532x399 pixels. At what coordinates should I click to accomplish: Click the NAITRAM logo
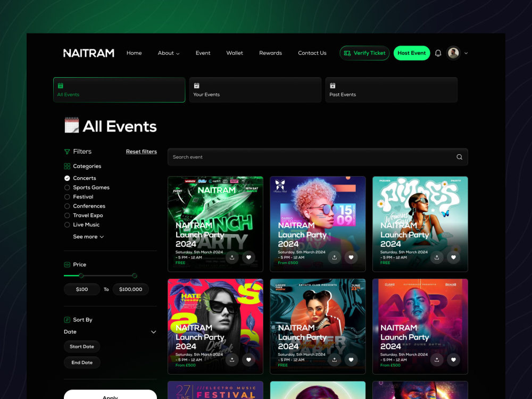point(89,53)
